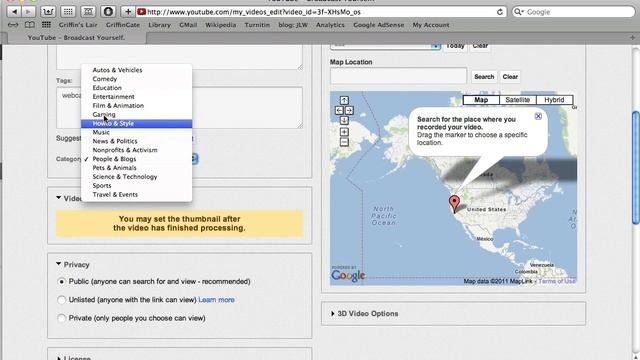Viewport: 640px width, 360px height.
Task: Choose Film & Animation category
Action: coord(136,106)
